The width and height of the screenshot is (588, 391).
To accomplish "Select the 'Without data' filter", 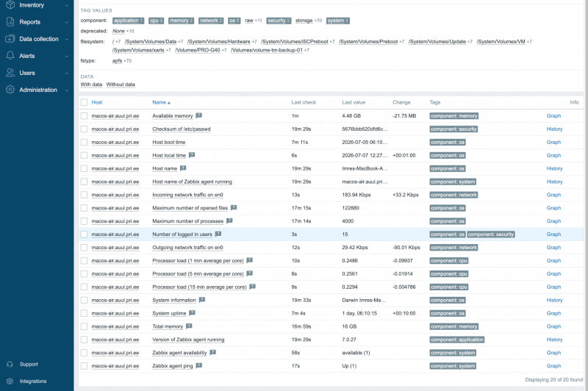I will point(121,85).
